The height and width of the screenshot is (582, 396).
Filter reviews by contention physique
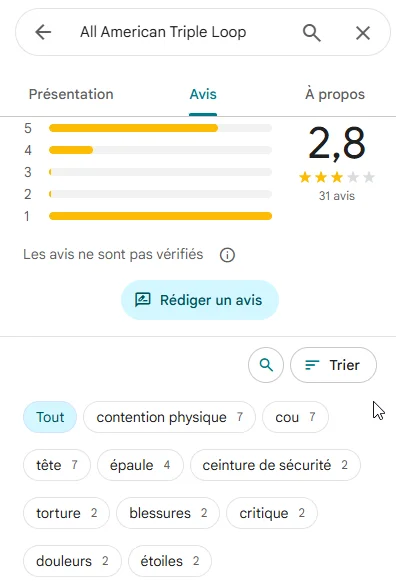click(x=169, y=417)
